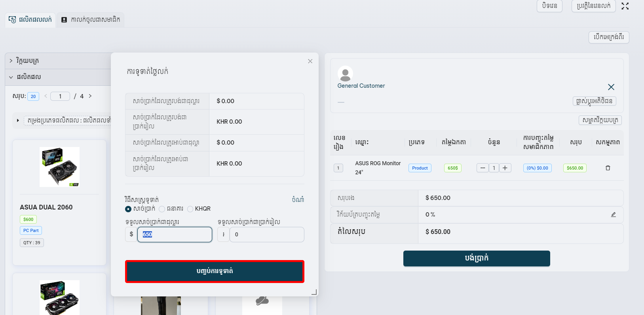644x315 pixels.
Task: Expand the barcode section chevron
Action: [11, 61]
